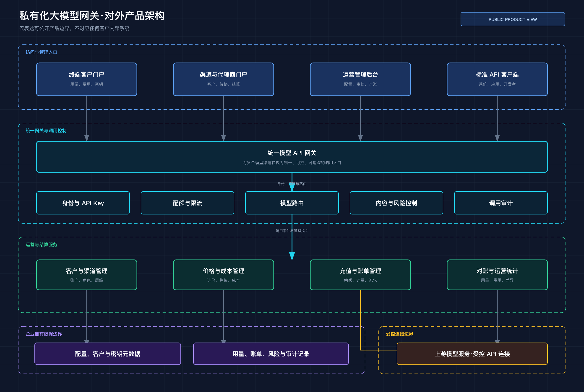The width and height of the screenshot is (584, 392).
Task: Select the 模型路由 node
Action: click(292, 203)
